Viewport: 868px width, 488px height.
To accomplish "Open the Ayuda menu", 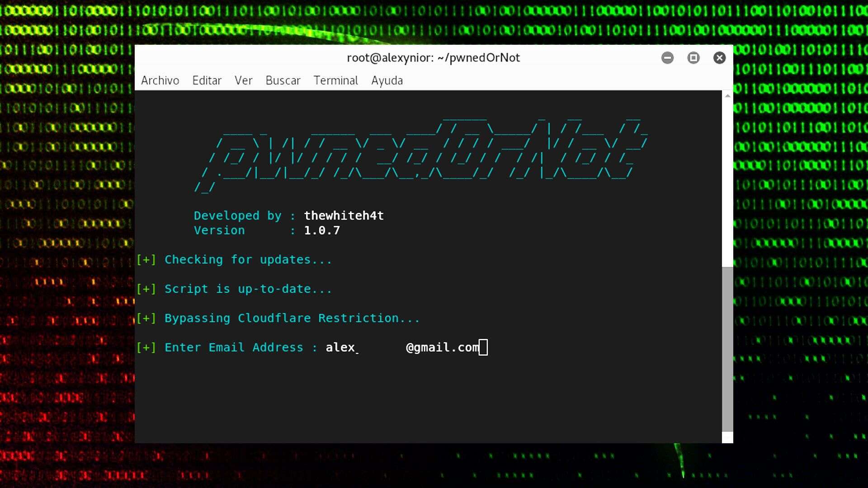I will coord(387,80).
